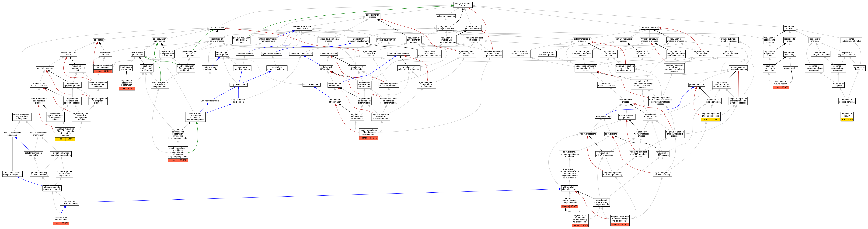Select the 'ribonucleoprotein complex assembly' node
The height and width of the screenshot is (229, 868).
(52, 188)
